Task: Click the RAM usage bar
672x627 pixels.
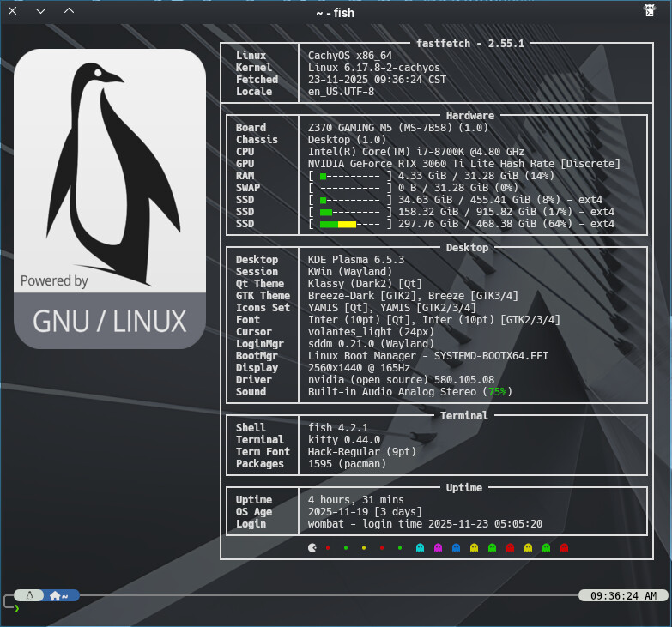Action: 348,176
